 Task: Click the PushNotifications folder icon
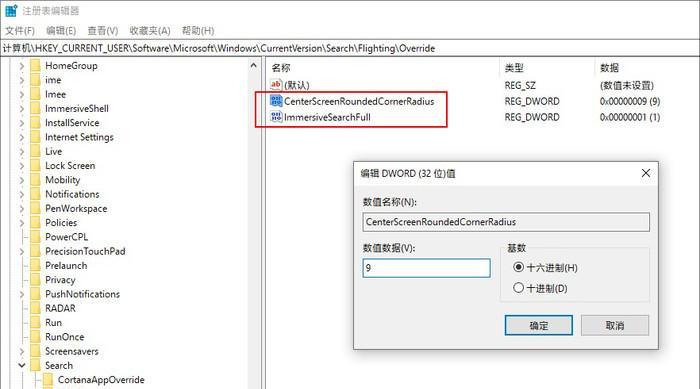[x=36, y=294]
